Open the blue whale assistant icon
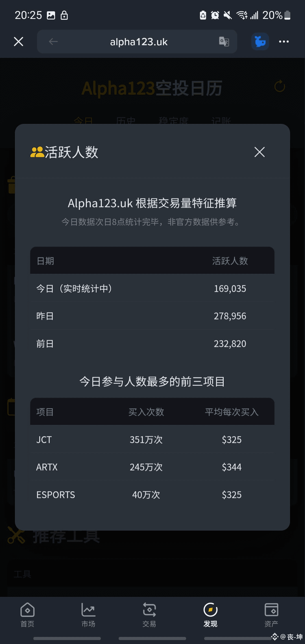Screen dimensions: 305x644 (260, 42)
